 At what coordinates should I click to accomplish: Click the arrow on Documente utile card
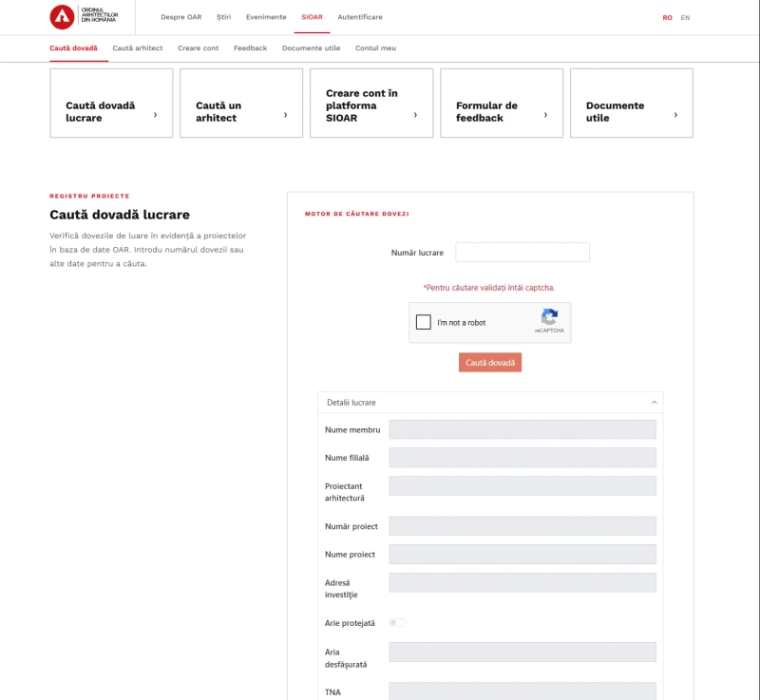(x=675, y=115)
